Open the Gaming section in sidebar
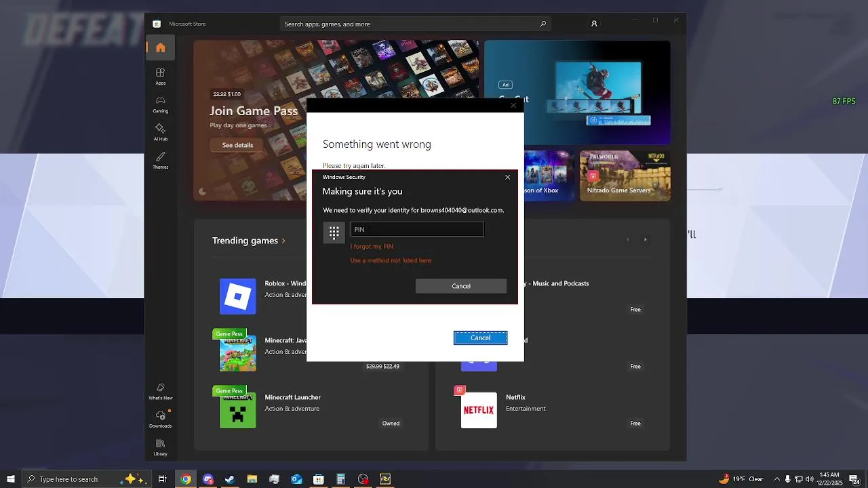This screenshot has height=488, width=868. coord(160,104)
